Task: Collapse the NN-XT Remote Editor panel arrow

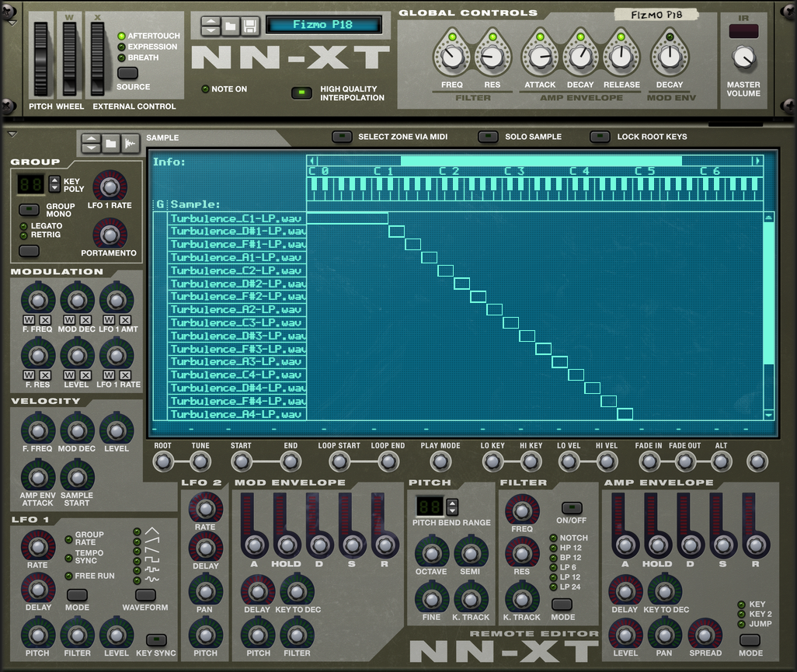Action: coord(11,134)
